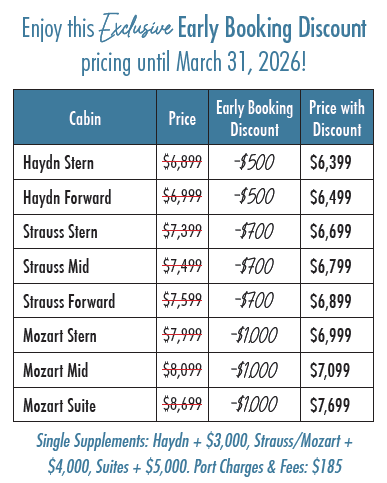Click the crossed-out $8,699 price

[182, 404]
